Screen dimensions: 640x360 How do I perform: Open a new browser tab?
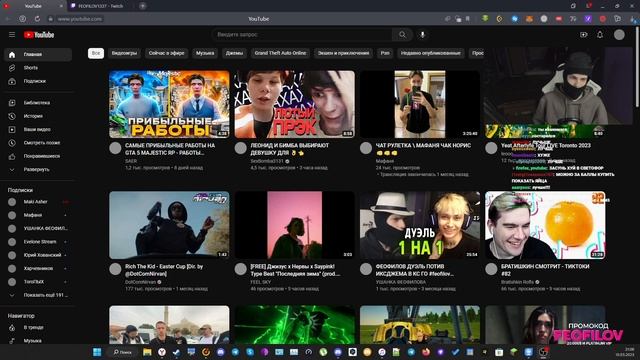pos(142,6)
